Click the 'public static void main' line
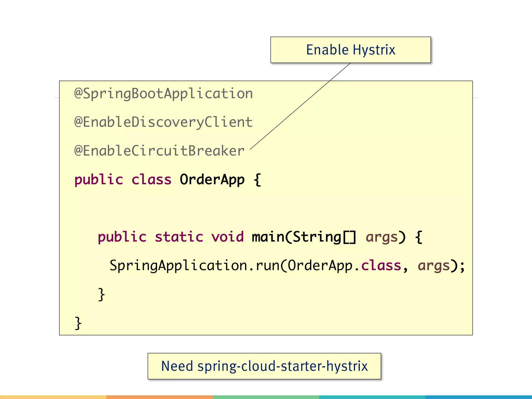 coord(260,237)
